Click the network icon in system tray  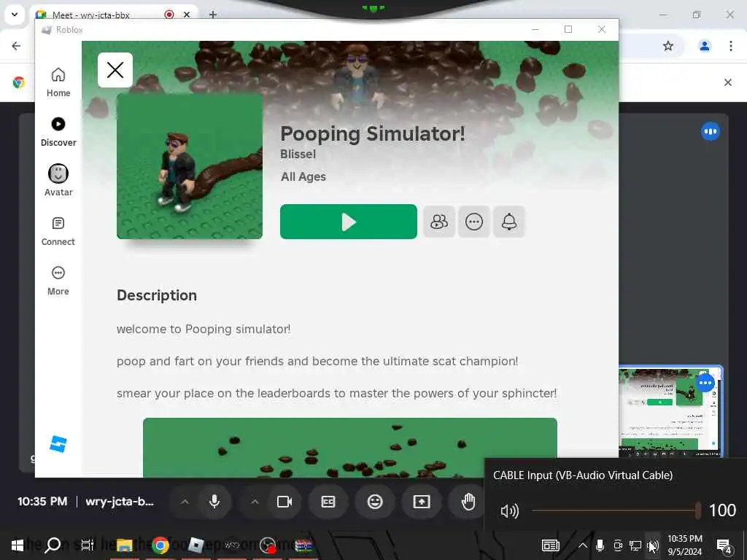[x=635, y=545]
